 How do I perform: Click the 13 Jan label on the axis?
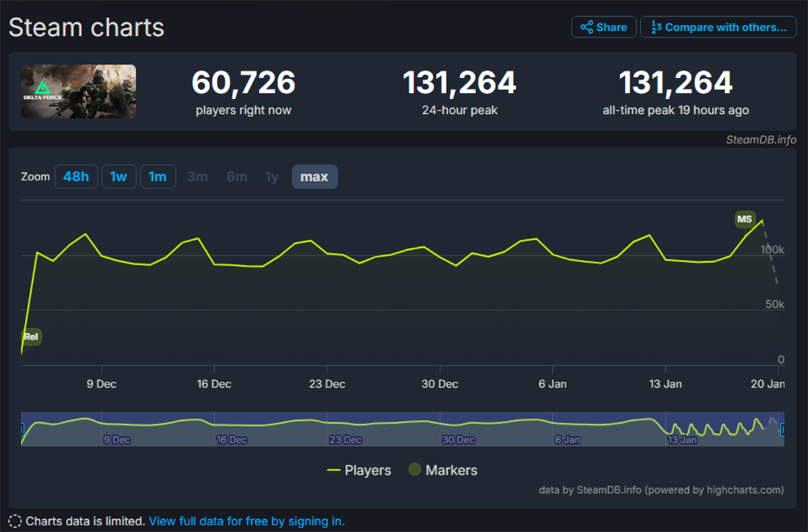click(x=665, y=384)
